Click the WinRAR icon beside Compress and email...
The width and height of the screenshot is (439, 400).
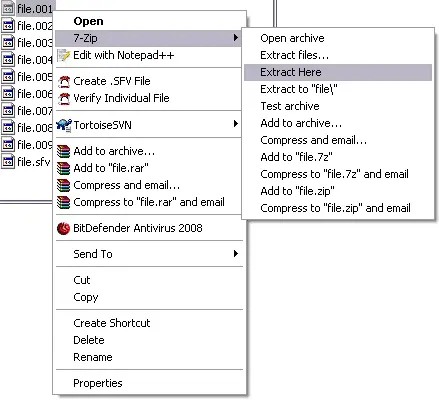coord(63,185)
